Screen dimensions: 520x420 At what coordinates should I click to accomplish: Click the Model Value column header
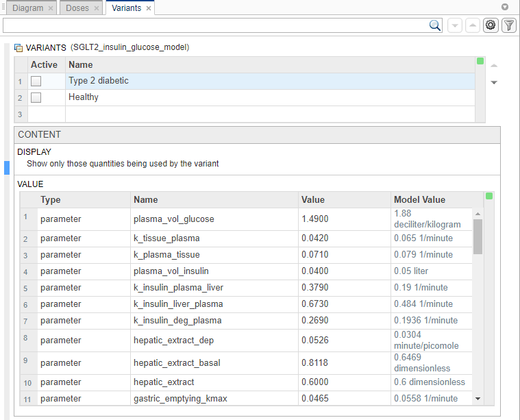419,200
